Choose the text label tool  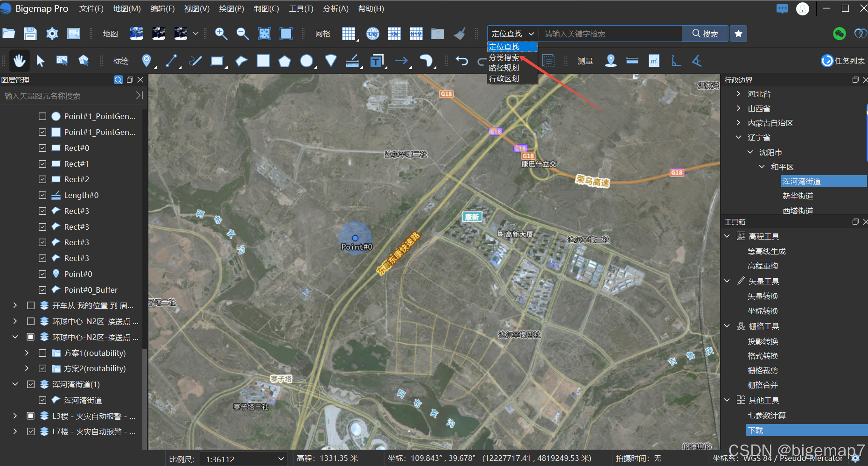pyautogui.click(x=377, y=61)
